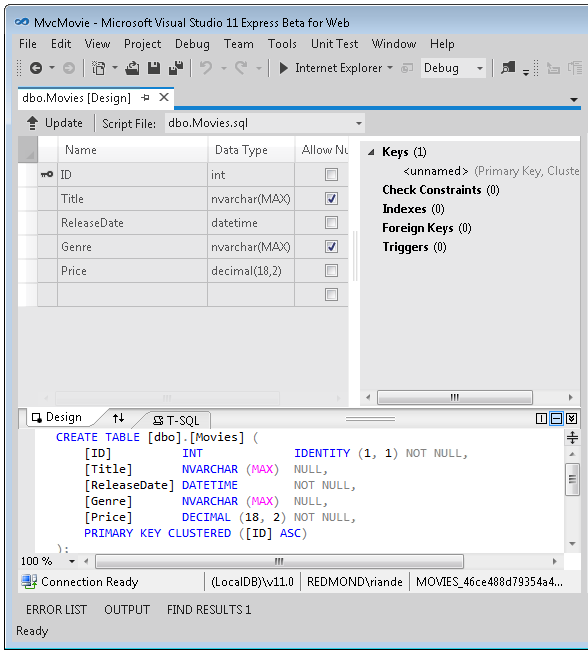Image resolution: width=588 pixels, height=652 pixels.
Task: Select the Indexes (0) item
Action: click(x=413, y=209)
